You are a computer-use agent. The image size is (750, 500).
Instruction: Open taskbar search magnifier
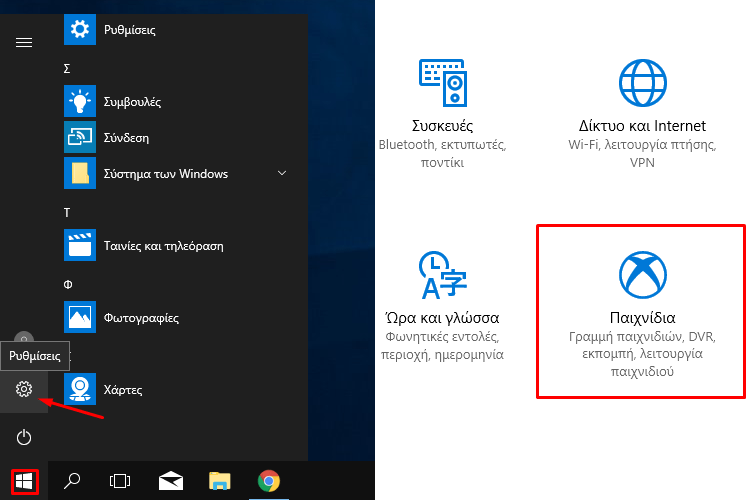pyautogui.click(x=72, y=480)
